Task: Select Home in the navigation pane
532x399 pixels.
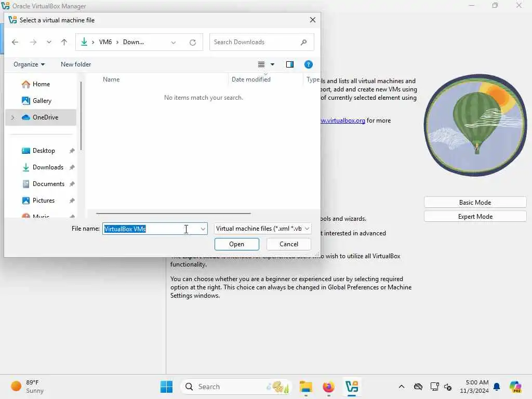Action: click(41, 84)
